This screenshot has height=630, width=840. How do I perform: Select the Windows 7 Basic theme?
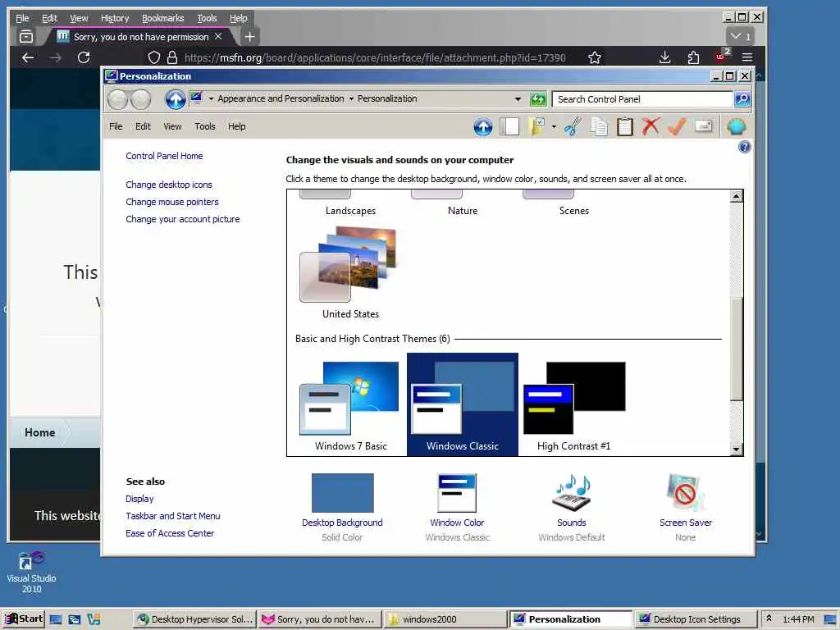tap(351, 406)
